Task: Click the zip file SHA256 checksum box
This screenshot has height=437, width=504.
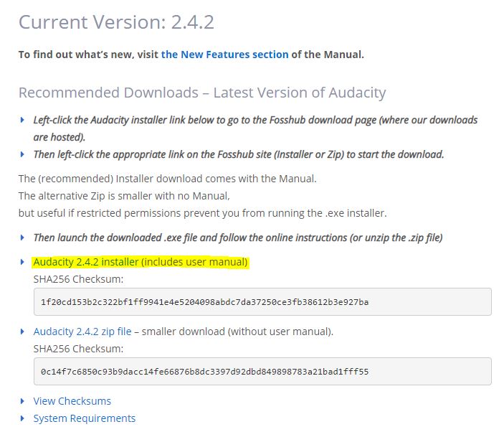Action: pyautogui.click(x=262, y=372)
